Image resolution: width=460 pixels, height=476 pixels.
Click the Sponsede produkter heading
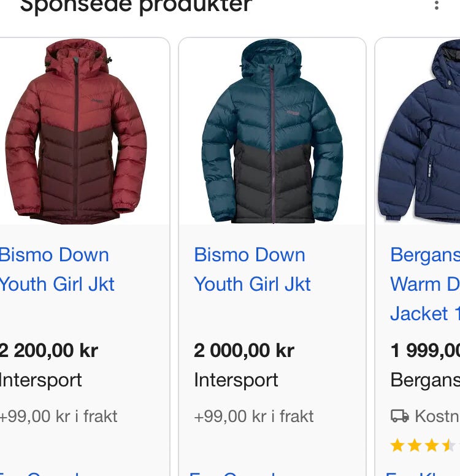pyautogui.click(x=136, y=6)
